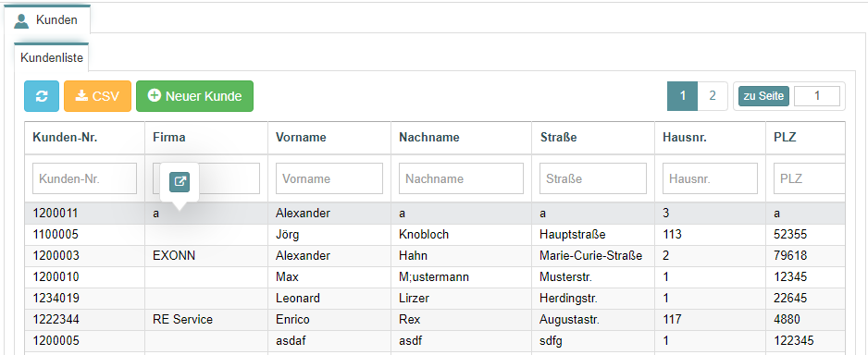This screenshot has width=868, height=355.
Task: Open the Kunden main tab
Action: 47,20
